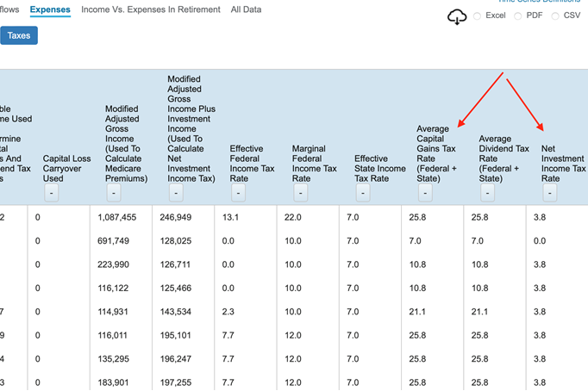Open the Expenses tab
This screenshot has width=588, height=391.
(50, 9)
